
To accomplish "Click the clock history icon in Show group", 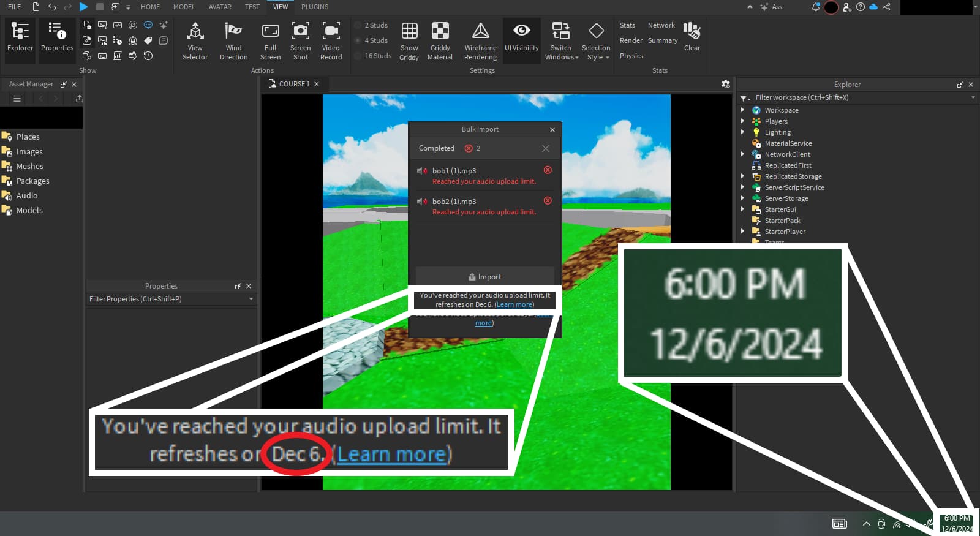I will pos(148,56).
